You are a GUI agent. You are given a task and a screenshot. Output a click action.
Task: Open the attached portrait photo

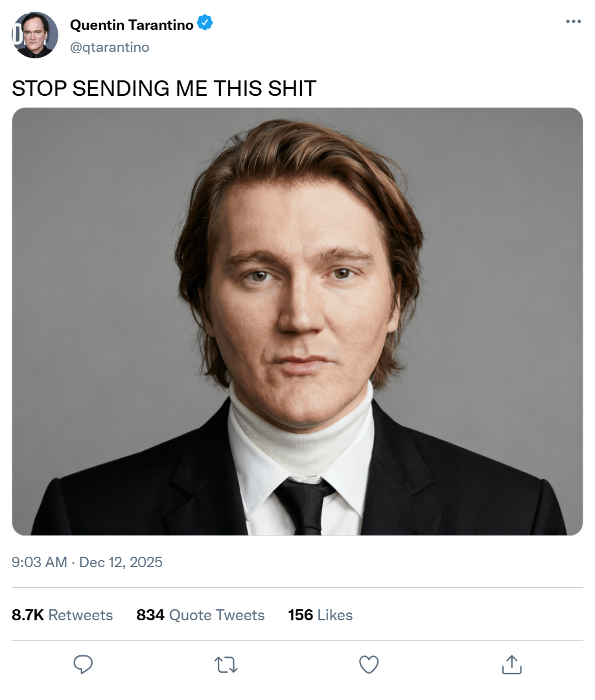[x=297, y=321]
